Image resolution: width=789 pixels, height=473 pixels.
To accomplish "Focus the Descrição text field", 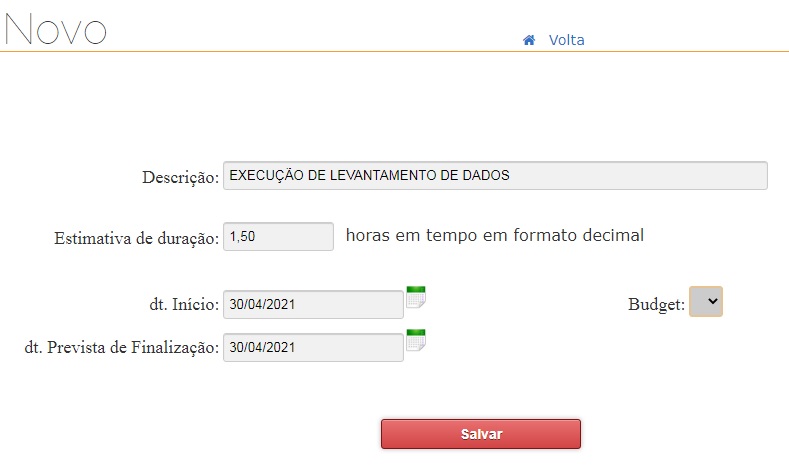I will [x=495, y=176].
